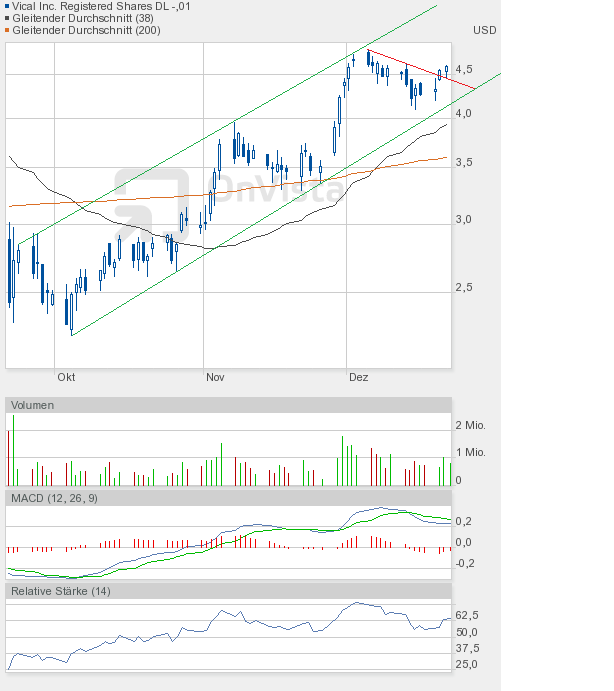Click the red downtrend resistance line

421,69
